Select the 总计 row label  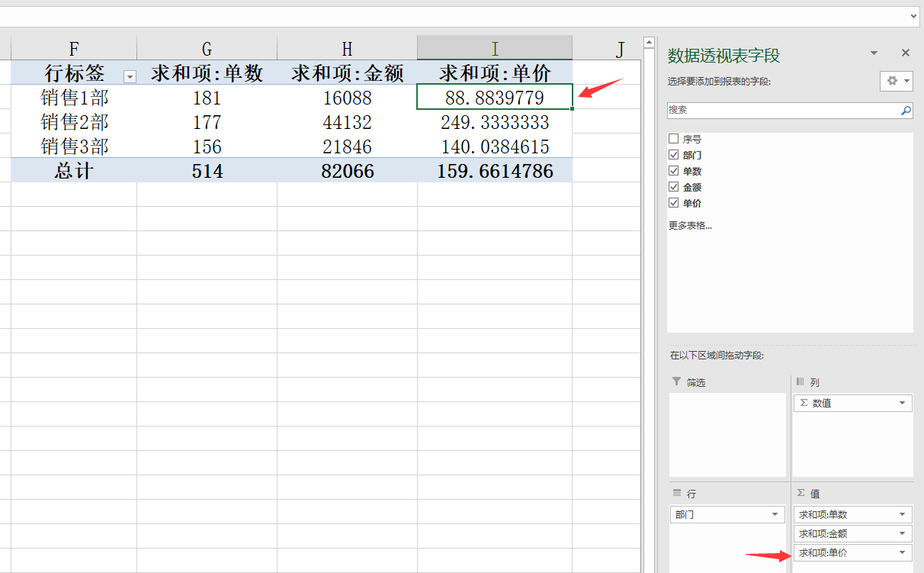point(74,170)
